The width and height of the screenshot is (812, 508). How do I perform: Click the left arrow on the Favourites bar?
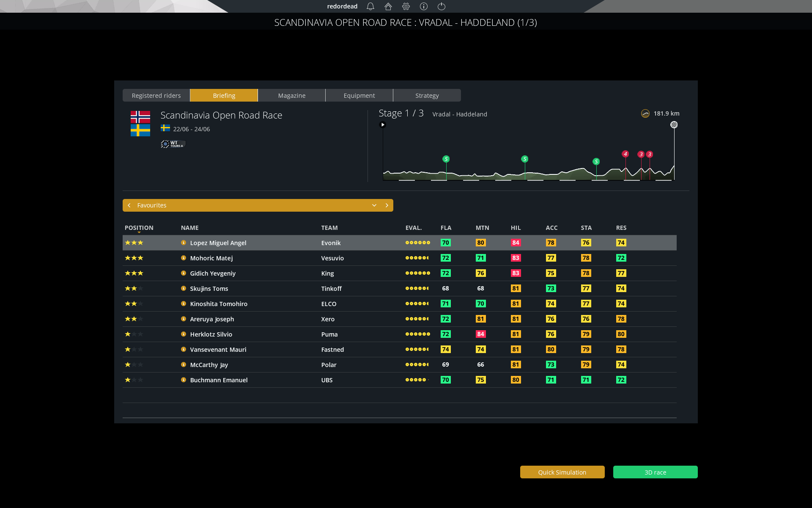129,205
